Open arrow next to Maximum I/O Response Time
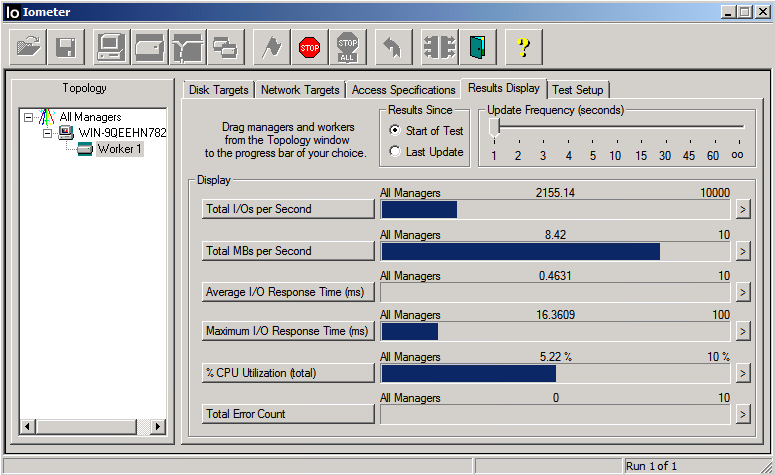The height and width of the screenshot is (475, 775). click(742, 331)
